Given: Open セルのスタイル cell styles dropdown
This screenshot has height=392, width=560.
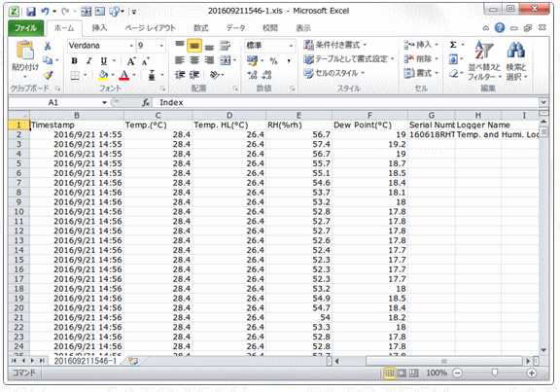Looking at the screenshot, I should (x=333, y=73).
